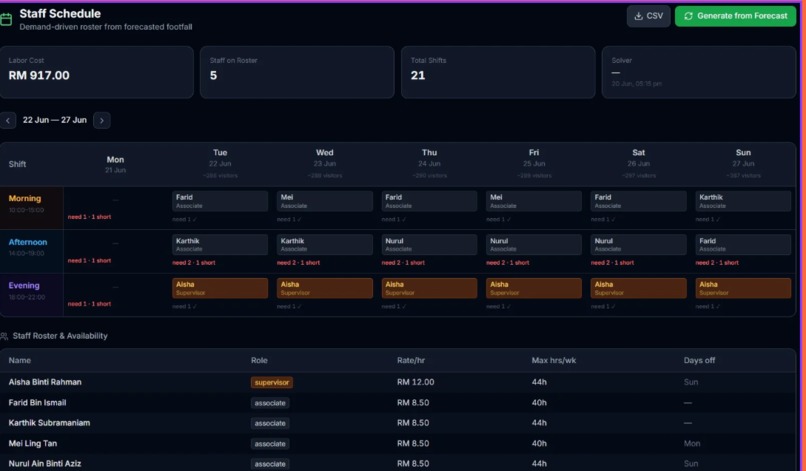Image resolution: width=806 pixels, height=471 pixels.
Task: Go to the previous week using left chevron
Action: pyautogui.click(x=8, y=120)
